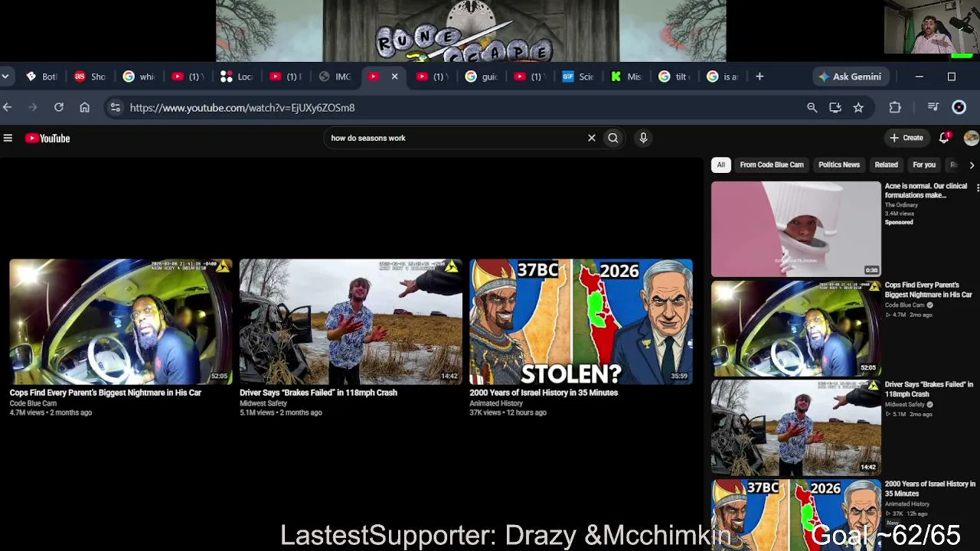Install app icon in address bar
The width and height of the screenshot is (980, 551).
tap(835, 108)
